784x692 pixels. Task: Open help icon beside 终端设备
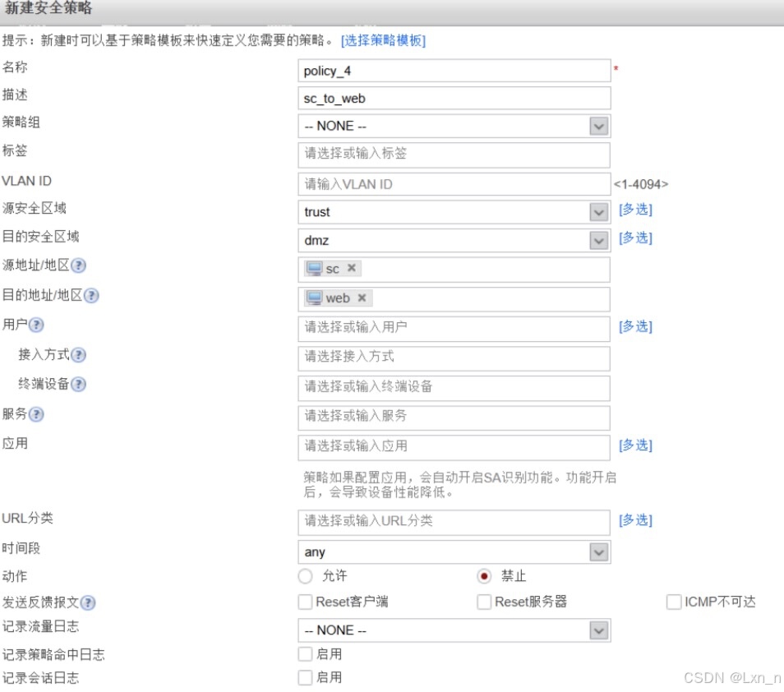[79, 384]
